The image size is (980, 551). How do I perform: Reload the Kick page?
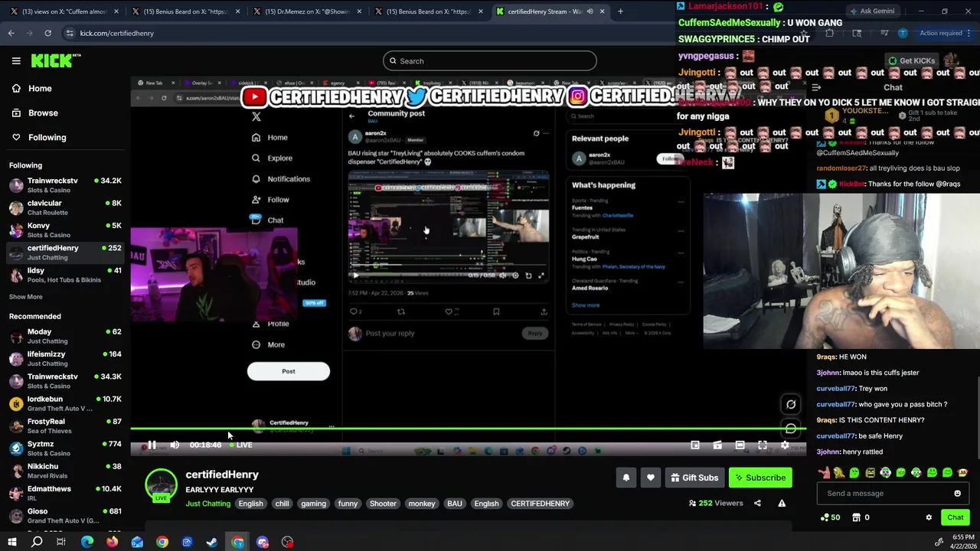(x=47, y=33)
